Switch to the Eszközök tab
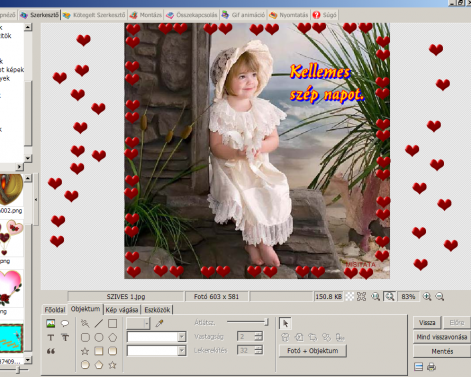Screen dimensions: 471x377 [x=157, y=310]
